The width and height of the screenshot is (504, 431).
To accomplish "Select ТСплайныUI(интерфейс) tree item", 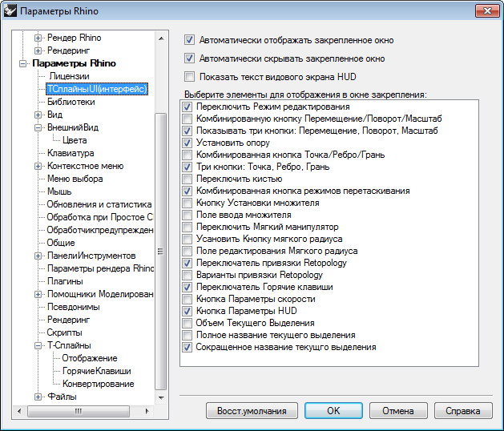I will click(x=97, y=89).
